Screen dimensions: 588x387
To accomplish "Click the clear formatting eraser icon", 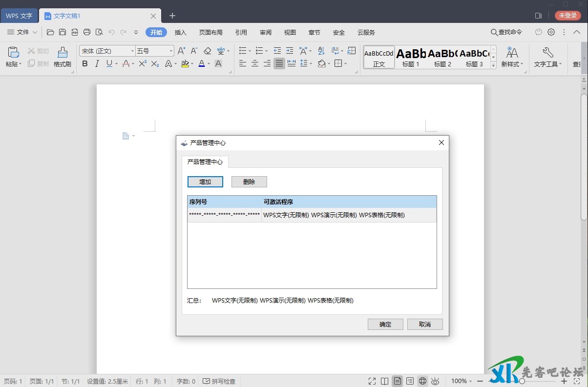I will [207, 51].
